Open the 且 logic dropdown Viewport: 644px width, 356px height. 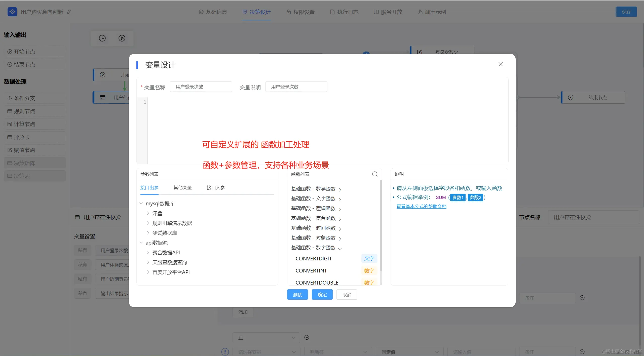(266, 338)
